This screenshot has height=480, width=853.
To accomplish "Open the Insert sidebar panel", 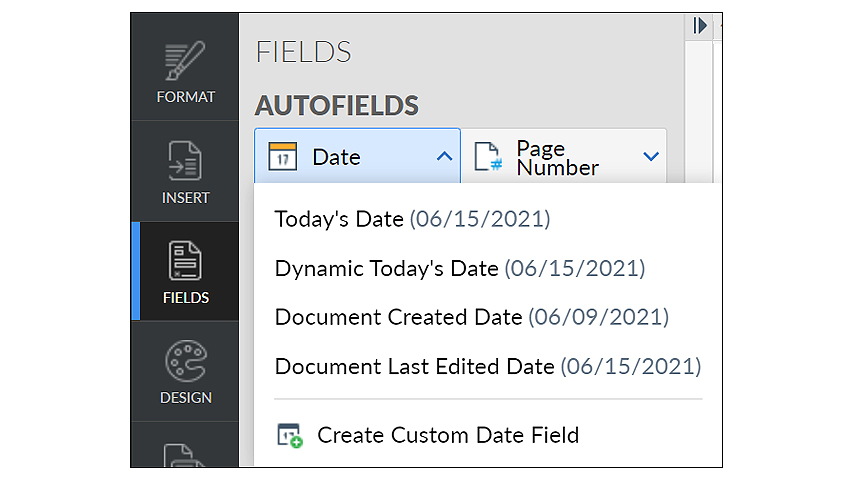I will 185,172.
